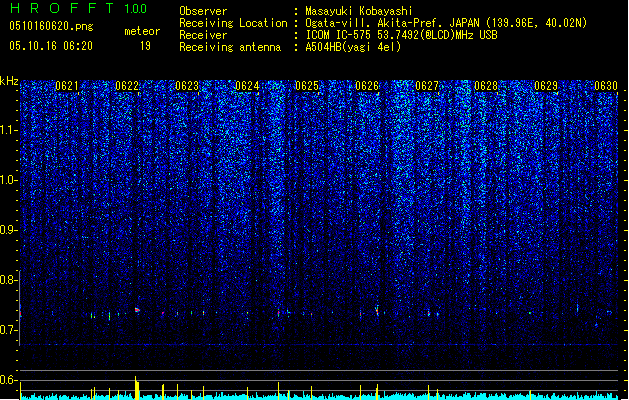629x400 pixels.
Task: Click time marker 0626
Action: click(x=367, y=86)
